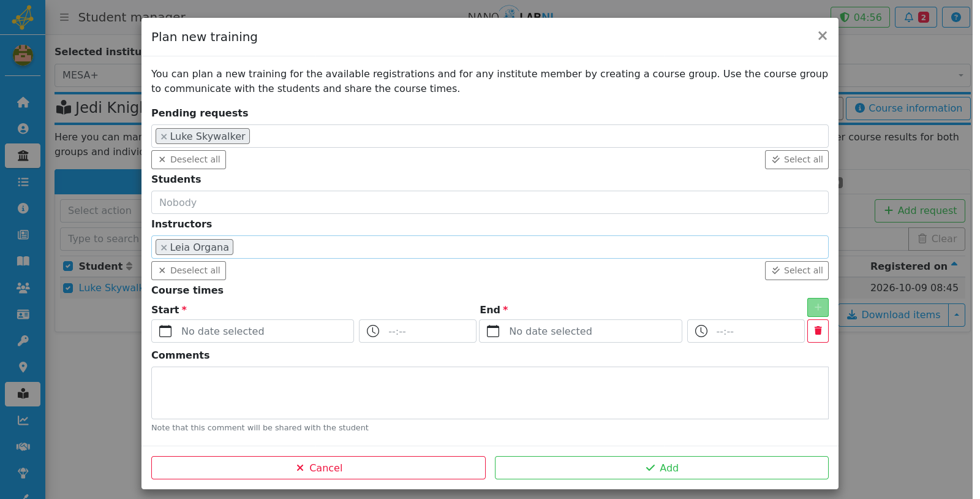
Task: Deselect all pending requests
Action: tap(189, 159)
